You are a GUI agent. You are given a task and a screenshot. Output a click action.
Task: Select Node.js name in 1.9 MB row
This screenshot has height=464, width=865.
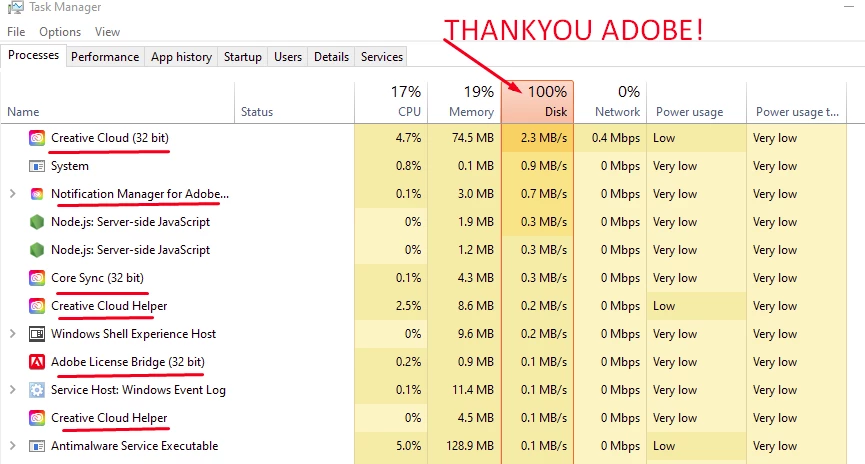click(x=130, y=222)
